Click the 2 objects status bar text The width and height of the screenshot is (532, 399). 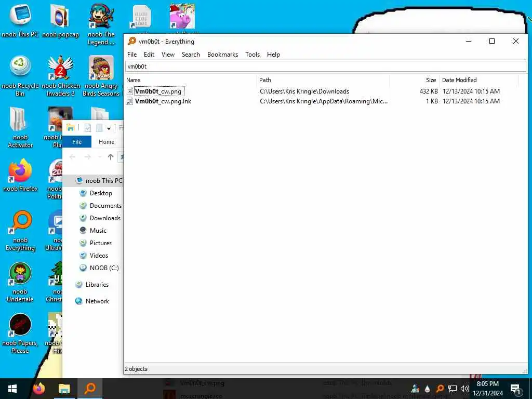[x=136, y=369]
